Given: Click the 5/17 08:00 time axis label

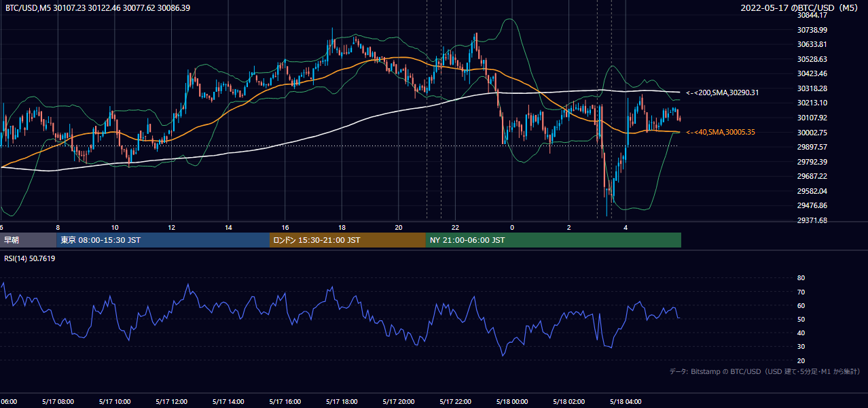Looking at the screenshot, I should tap(58, 402).
